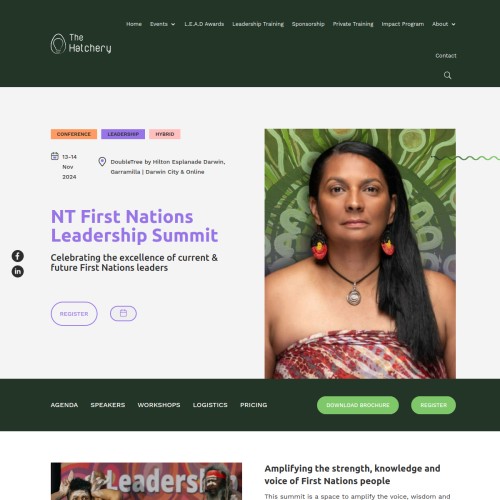Click The Hatchery logo

(x=81, y=44)
